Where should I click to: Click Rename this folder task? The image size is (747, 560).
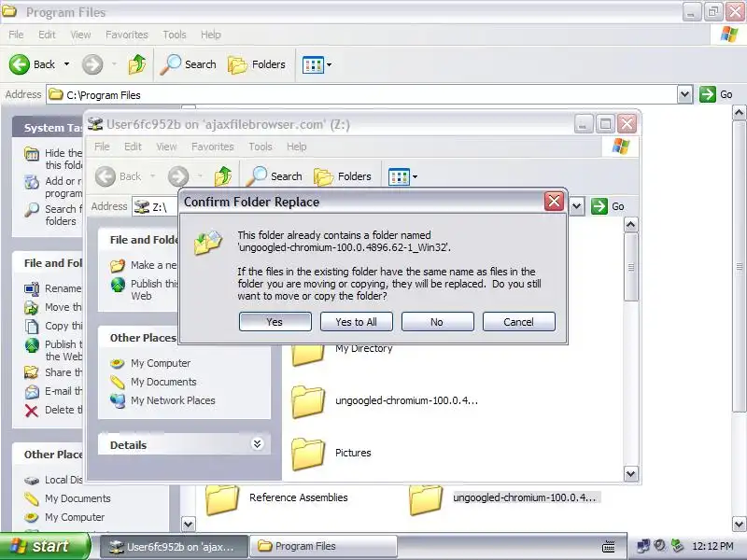click(53, 288)
